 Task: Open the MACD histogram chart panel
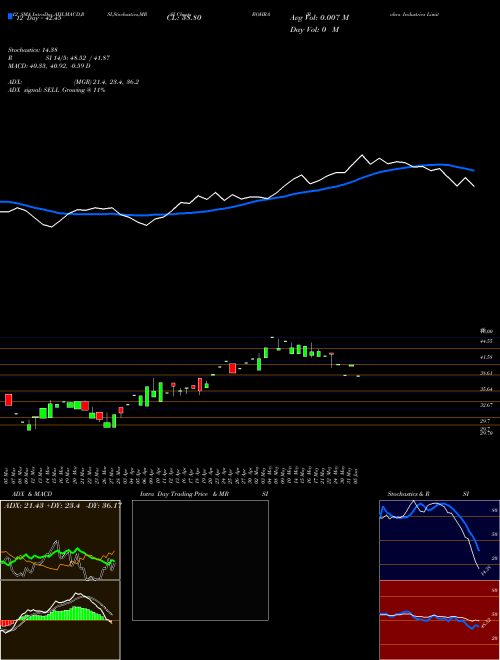pos(60,620)
